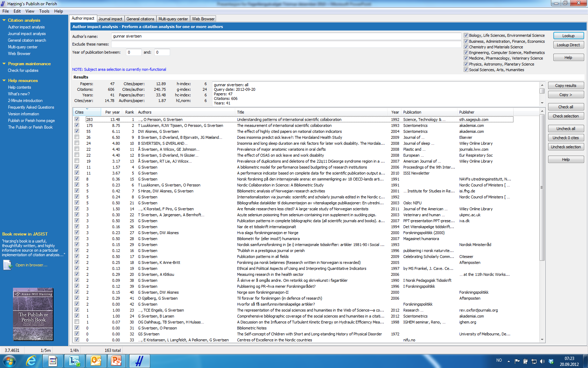This screenshot has height=368, width=588.
Task: Open the Lync taskbar icon
Action: 75,361
